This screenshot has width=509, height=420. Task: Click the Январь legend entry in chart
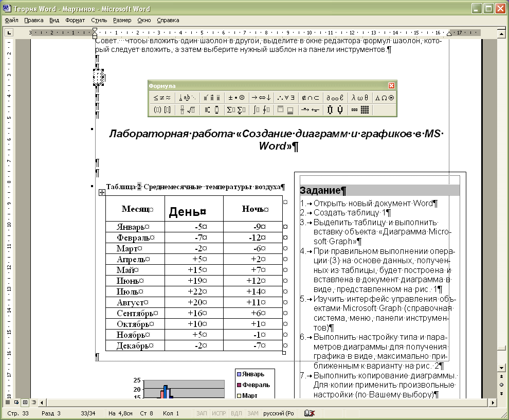point(250,374)
